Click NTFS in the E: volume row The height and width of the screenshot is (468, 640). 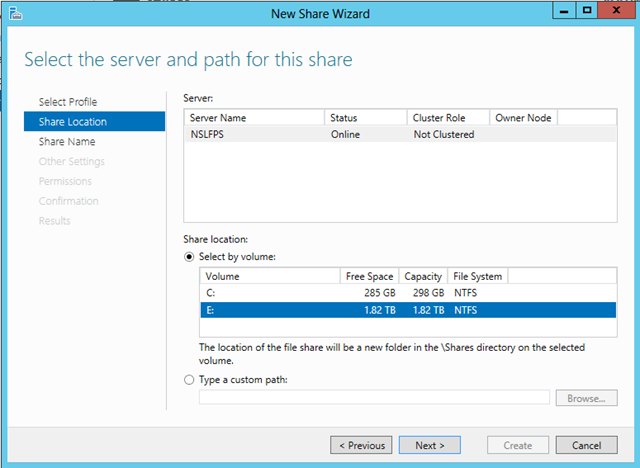[465, 310]
